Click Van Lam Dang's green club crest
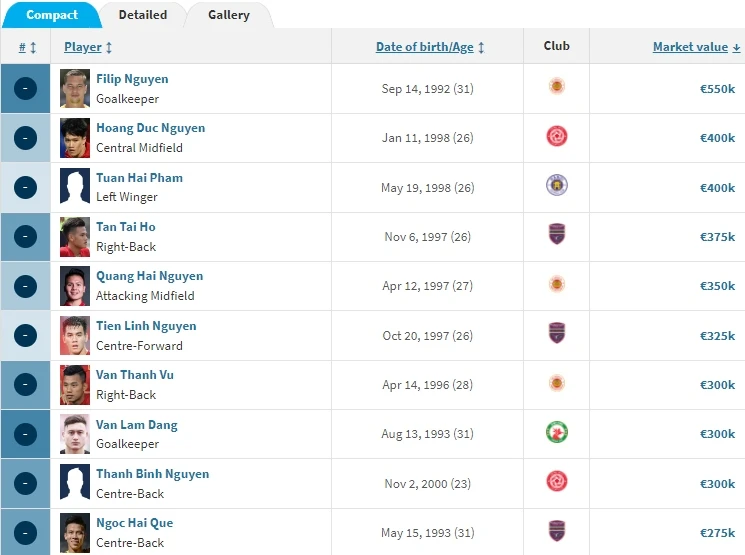745x555 pixels. pos(557,433)
